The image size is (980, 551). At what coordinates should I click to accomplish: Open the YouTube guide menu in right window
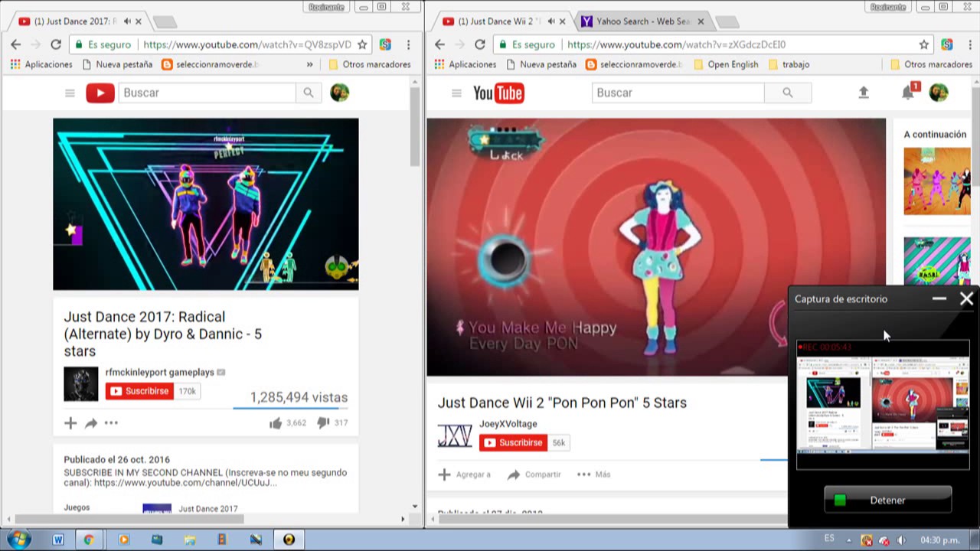(x=456, y=93)
